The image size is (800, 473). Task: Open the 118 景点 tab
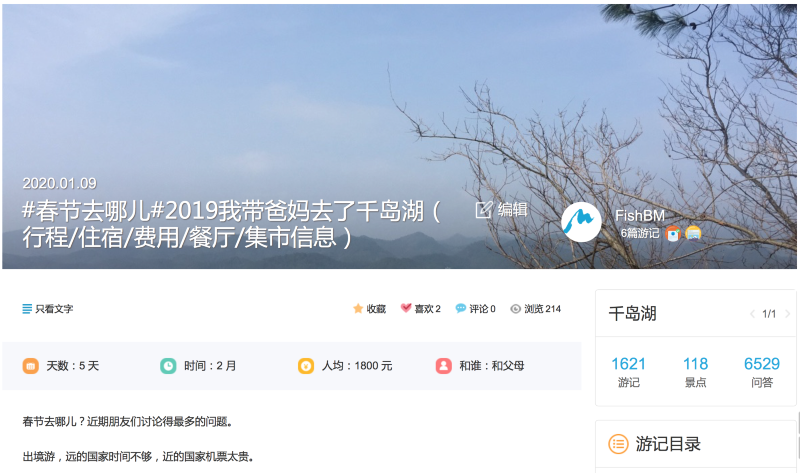(x=695, y=372)
